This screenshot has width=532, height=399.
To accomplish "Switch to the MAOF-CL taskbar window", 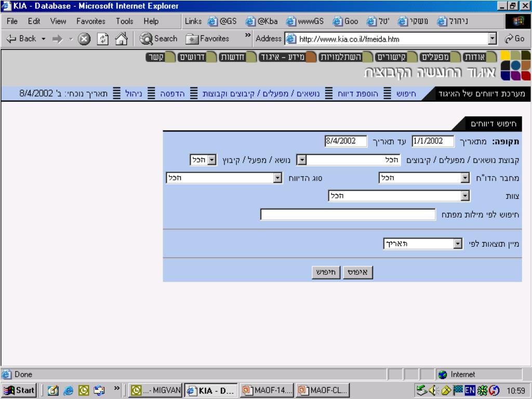I will click(x=323, y=391).
